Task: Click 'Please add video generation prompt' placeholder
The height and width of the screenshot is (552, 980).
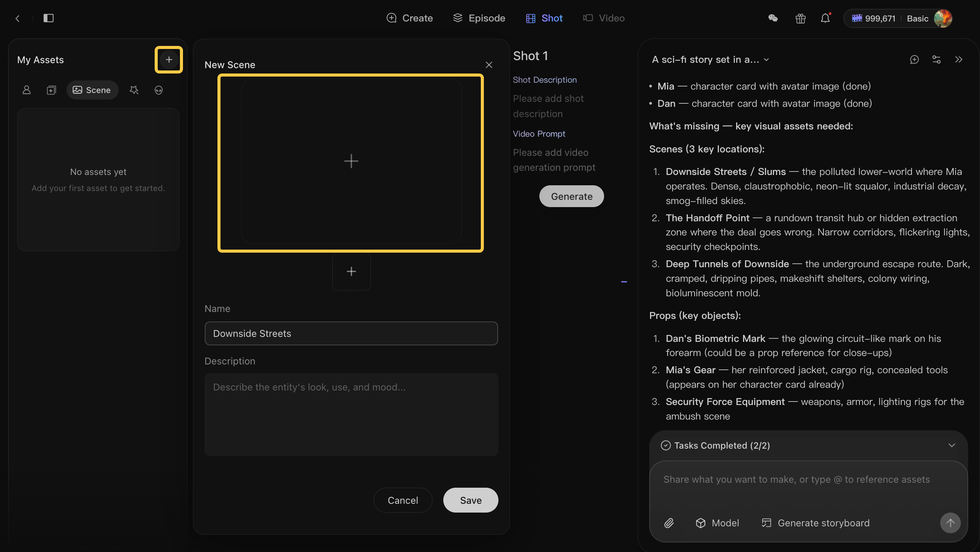Action: pos(554,160)
